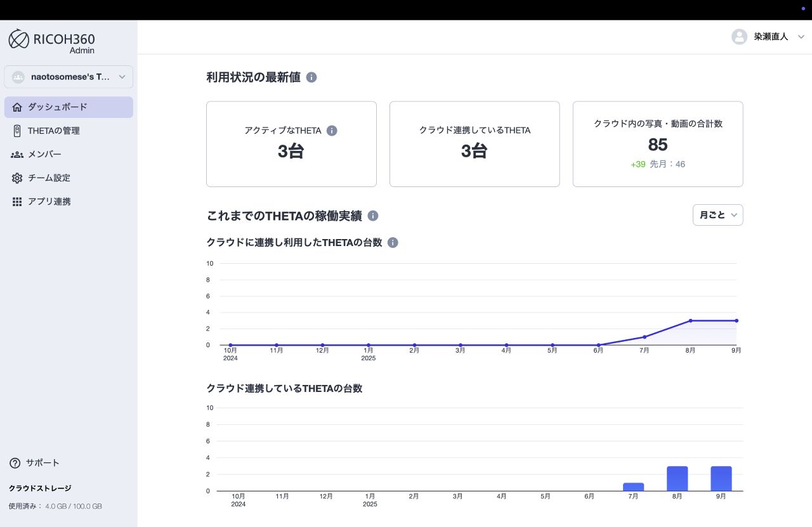Image resolution: width=812 pixels, height=527 pixels.
Task: Click the info icon next to アクティブなTHETA
Action: pos(332,131)
